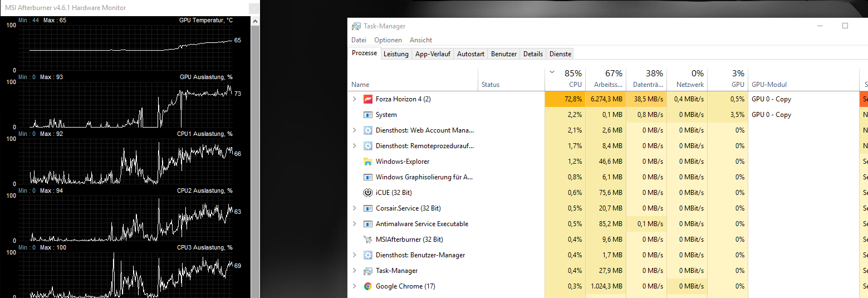Expand Diensthost: Web Account Manager row

click(355, 130)
